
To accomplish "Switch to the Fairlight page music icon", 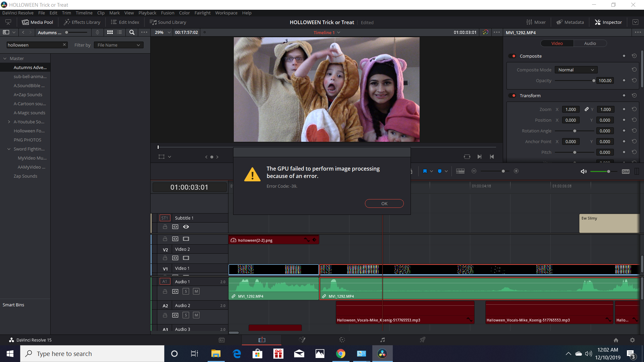I will coord(382,340).
